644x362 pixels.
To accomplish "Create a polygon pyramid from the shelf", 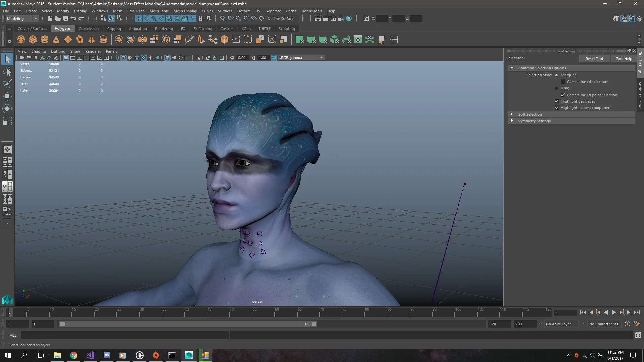I will click(x=92, y=40).
